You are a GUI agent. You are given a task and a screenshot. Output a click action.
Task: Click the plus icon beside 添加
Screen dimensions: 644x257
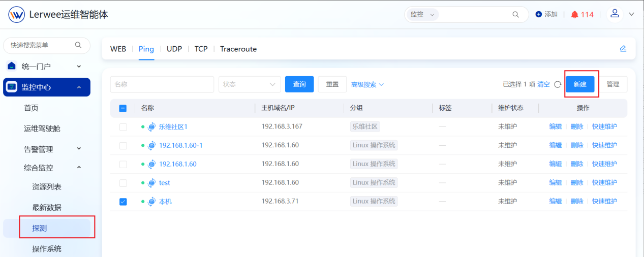click(539, 15)
